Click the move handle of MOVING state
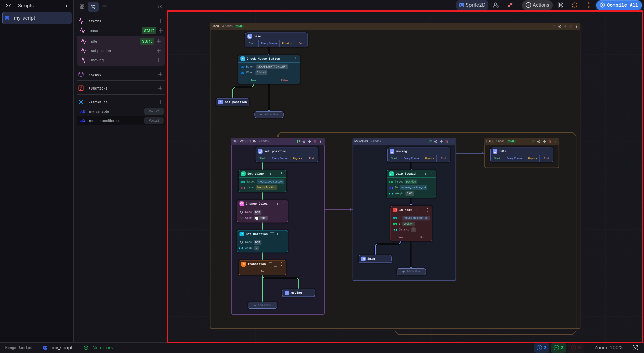This screenshot has width=644, height=353. click(441, 141)
